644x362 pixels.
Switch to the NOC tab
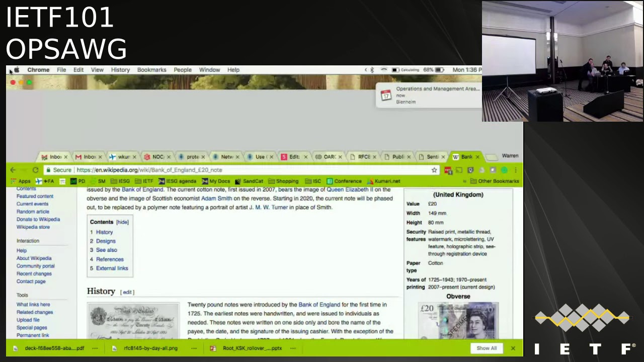pos(157,157)
